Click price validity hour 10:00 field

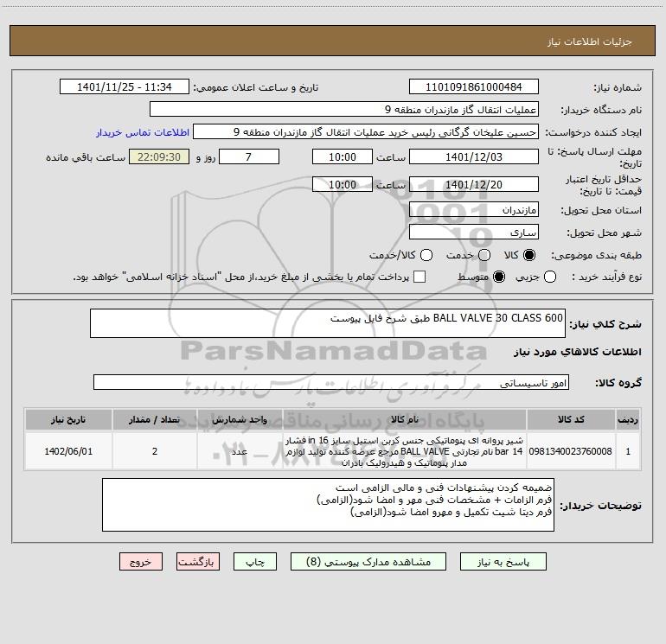[x=343, y=184]
